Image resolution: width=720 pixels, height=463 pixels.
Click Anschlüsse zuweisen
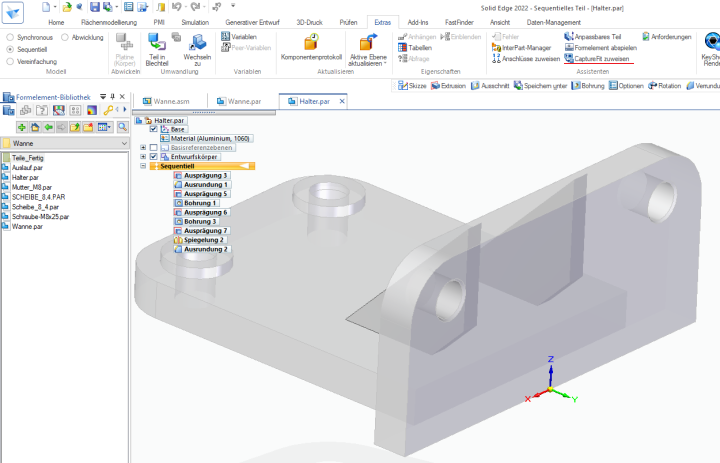tap(526, 59)
